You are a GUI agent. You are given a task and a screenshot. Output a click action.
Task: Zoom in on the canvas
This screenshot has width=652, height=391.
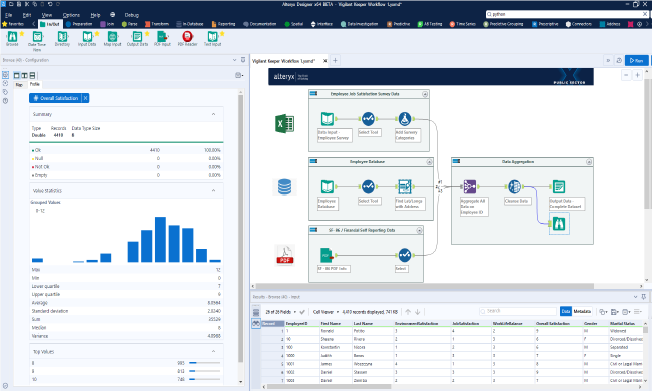637,75
